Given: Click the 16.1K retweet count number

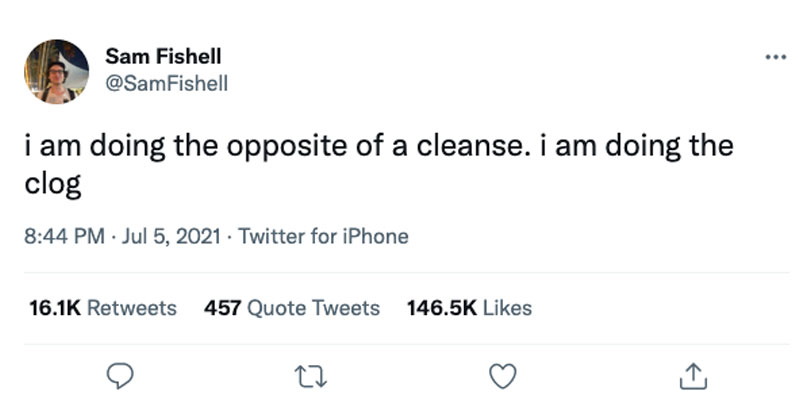Looking at the screenshot, I should (x=55, y=308).
